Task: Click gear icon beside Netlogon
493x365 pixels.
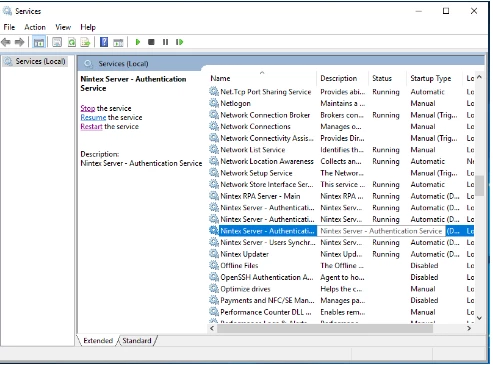Action: [x=214, y=103]
